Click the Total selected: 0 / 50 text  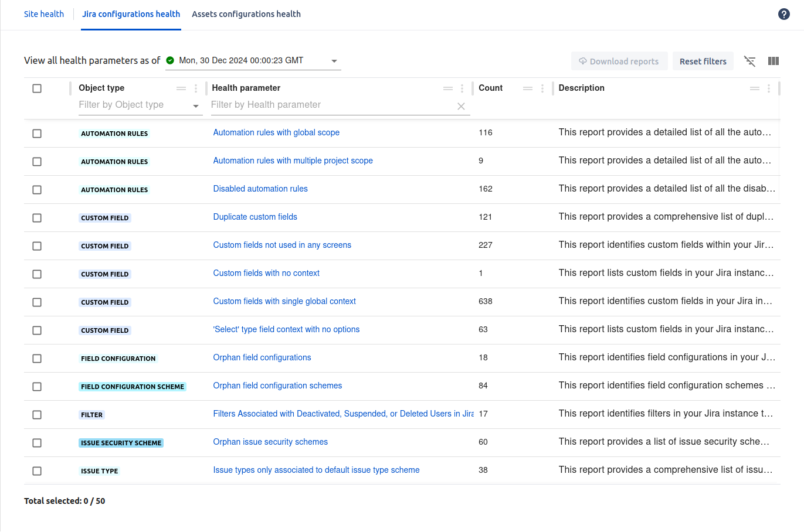65,501
